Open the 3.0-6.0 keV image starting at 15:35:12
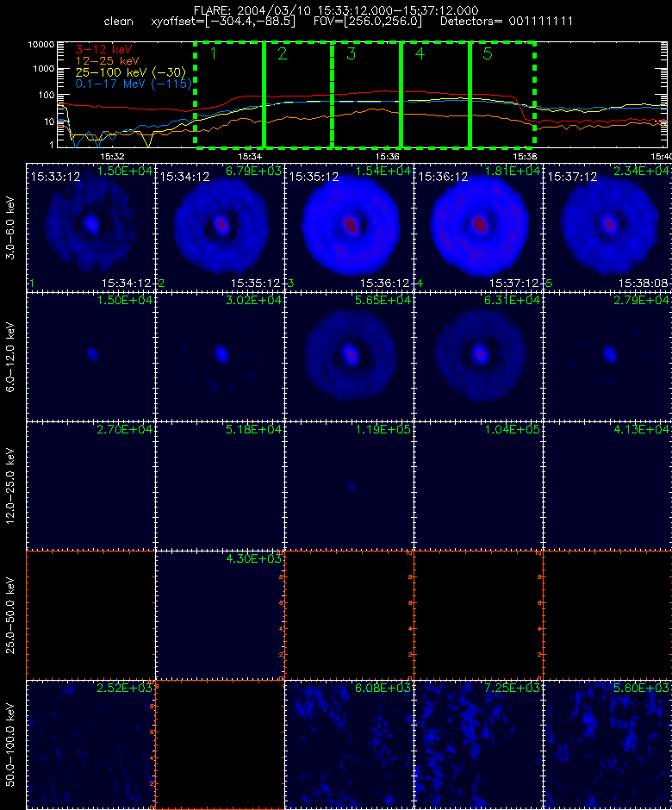The width and height of the screenshot is (672, 810). coord(349,227)
